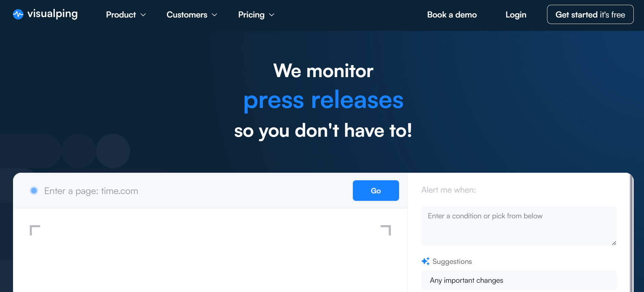
Task: Expand the Product dropdown chevron
Action: [144, 15]
